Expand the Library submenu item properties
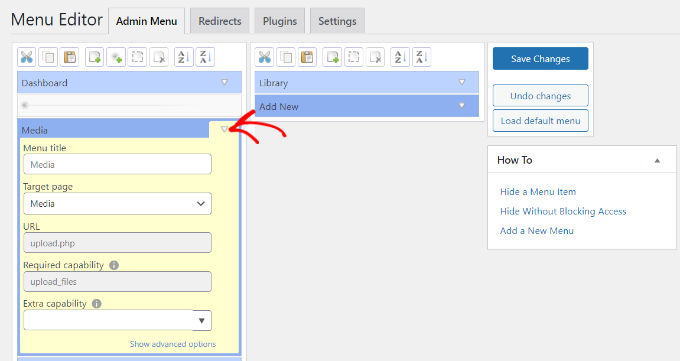680x361 pixels. tap(462, 82)
